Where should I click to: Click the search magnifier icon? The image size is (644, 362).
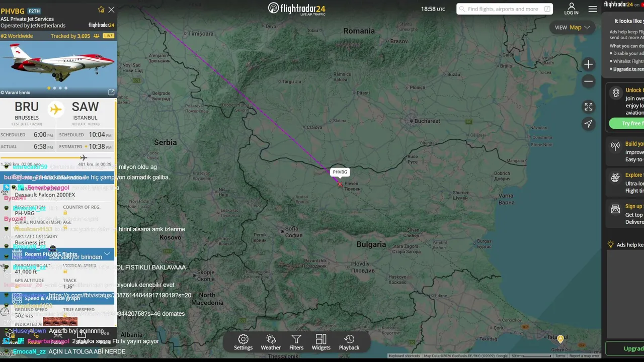462,9
